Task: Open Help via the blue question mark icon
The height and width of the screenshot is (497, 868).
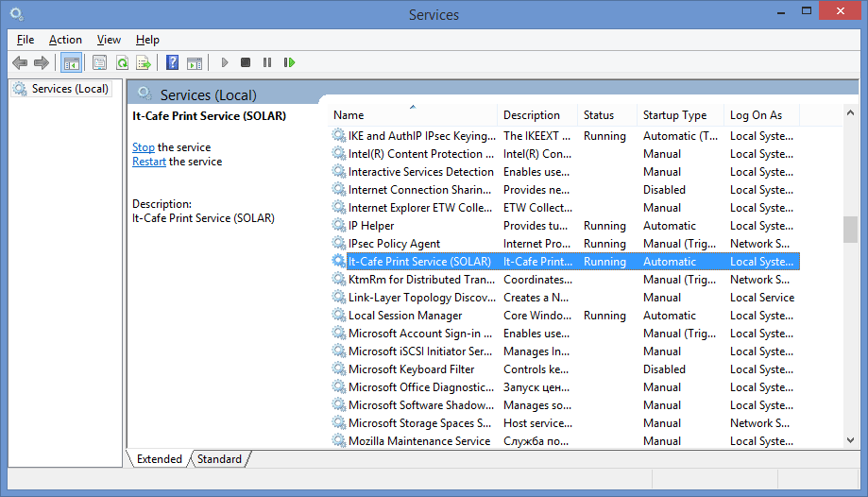Action: coord(172,63)
